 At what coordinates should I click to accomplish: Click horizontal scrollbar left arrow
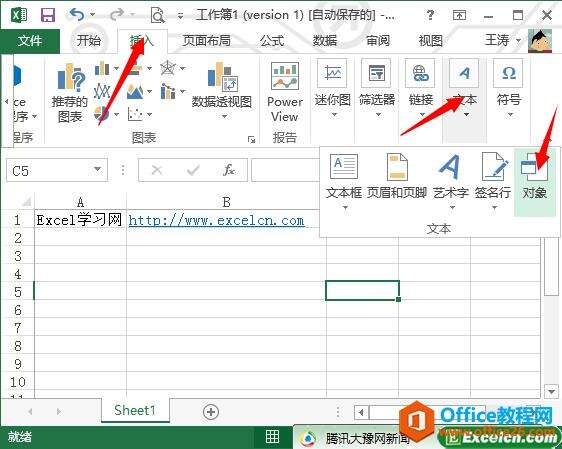[362, 412]
